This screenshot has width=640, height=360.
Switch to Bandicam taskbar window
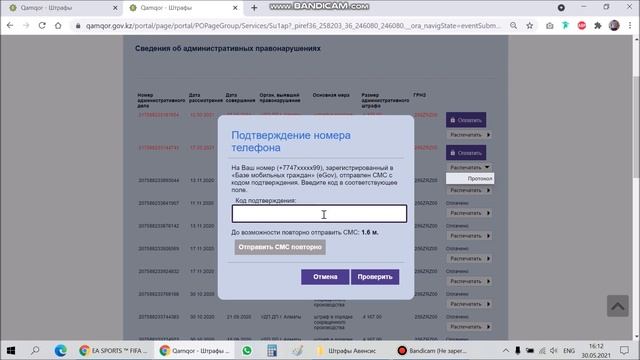click(433, 350)
